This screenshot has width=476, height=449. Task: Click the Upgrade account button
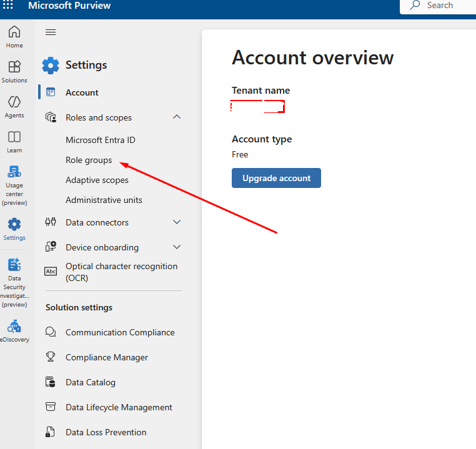tap(276, 178)
